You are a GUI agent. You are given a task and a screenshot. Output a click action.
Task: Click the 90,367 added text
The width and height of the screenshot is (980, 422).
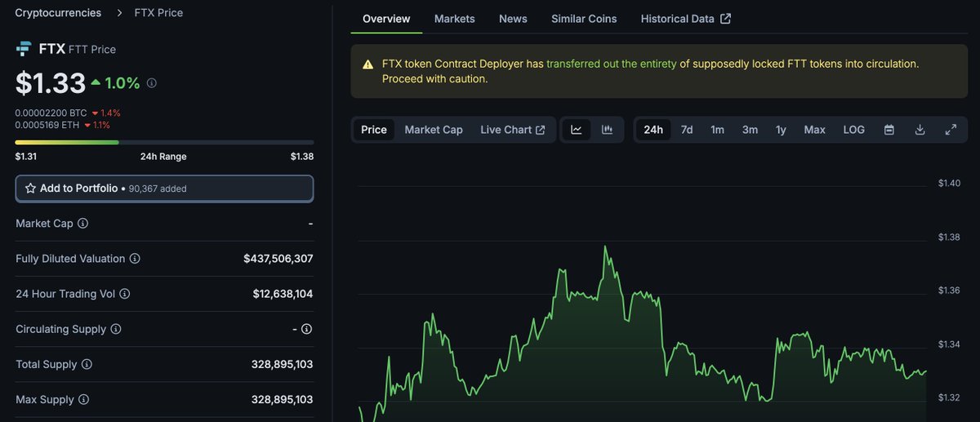pos(158,189)
